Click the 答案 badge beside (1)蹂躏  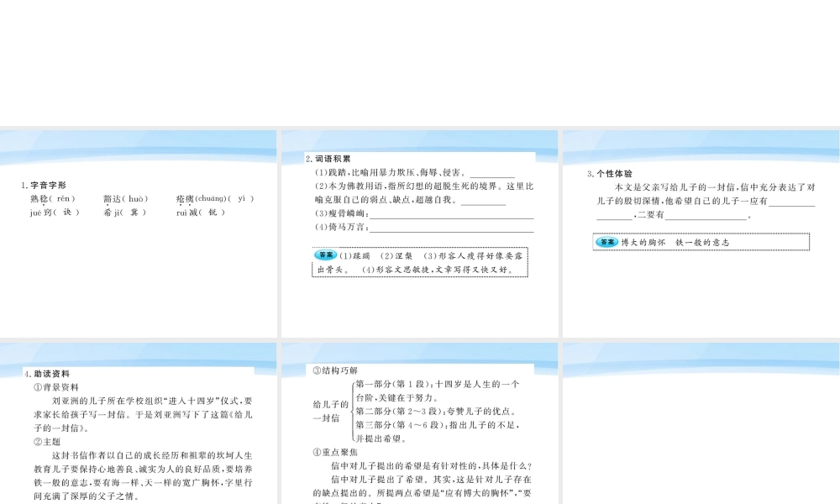(x=325, y=255)
